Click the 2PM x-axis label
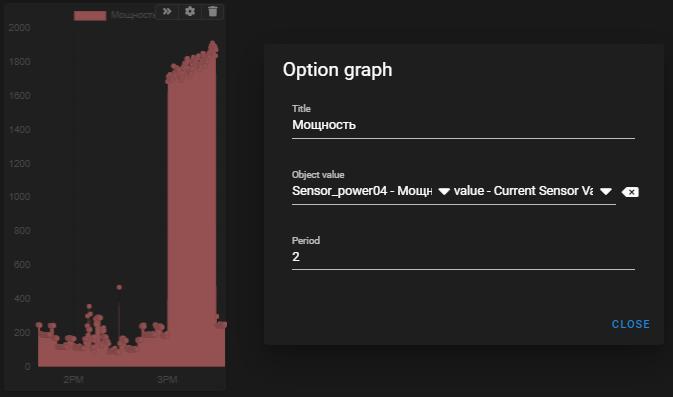The image size is (673, 397). (x=73, y=379)
